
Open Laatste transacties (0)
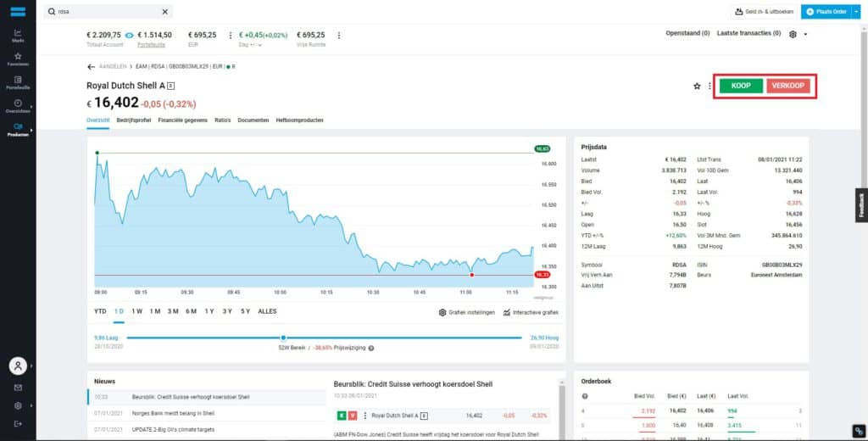[x=748, y=33]
